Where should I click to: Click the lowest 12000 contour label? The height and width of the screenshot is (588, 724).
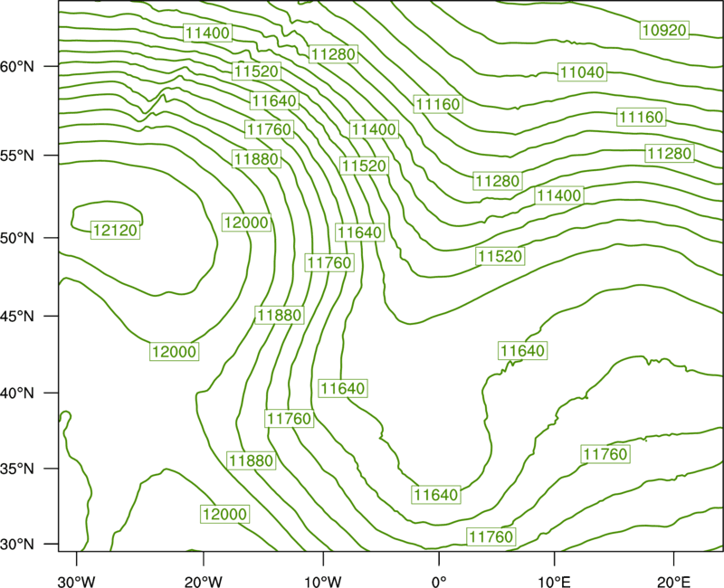tap(224, 514)
